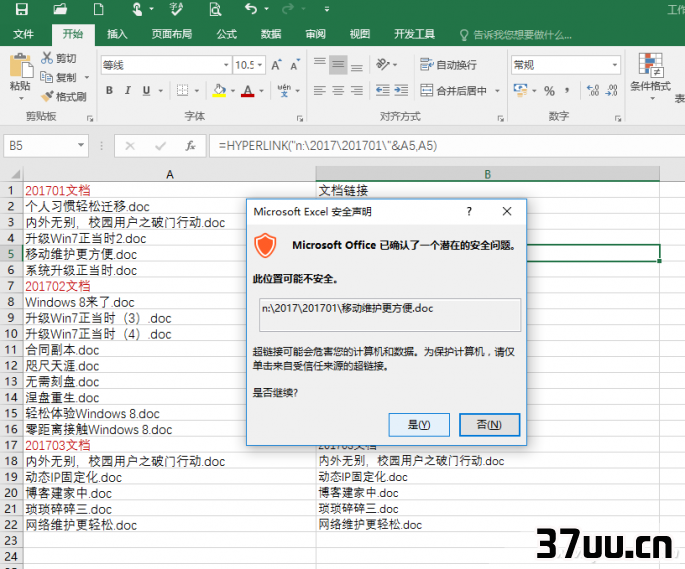Close the Microsoft Excel security dialog

(x=507, y=212)
